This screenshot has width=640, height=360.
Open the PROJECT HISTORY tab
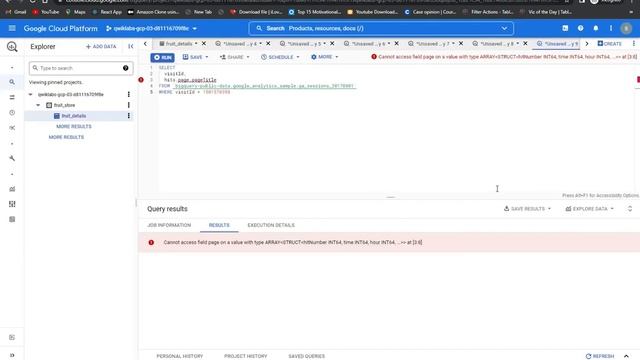245,356
